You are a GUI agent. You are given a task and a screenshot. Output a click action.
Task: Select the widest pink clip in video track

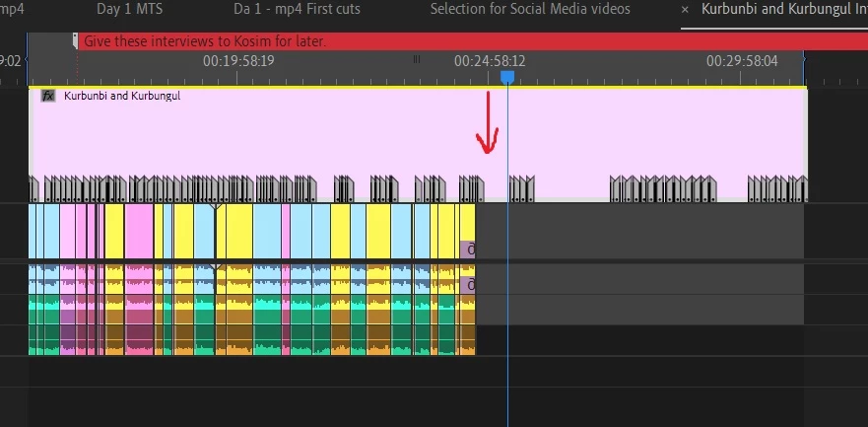tap(139, 231)
